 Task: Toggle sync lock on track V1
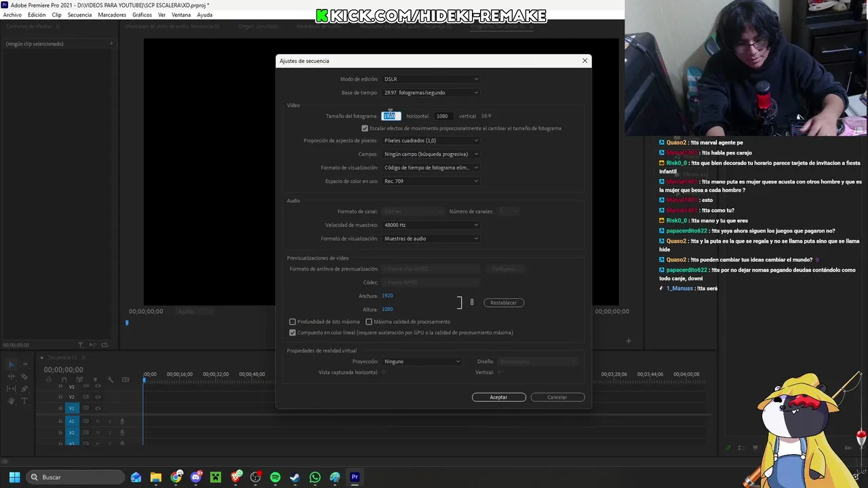pyautogui.click(x=86, y=408)
